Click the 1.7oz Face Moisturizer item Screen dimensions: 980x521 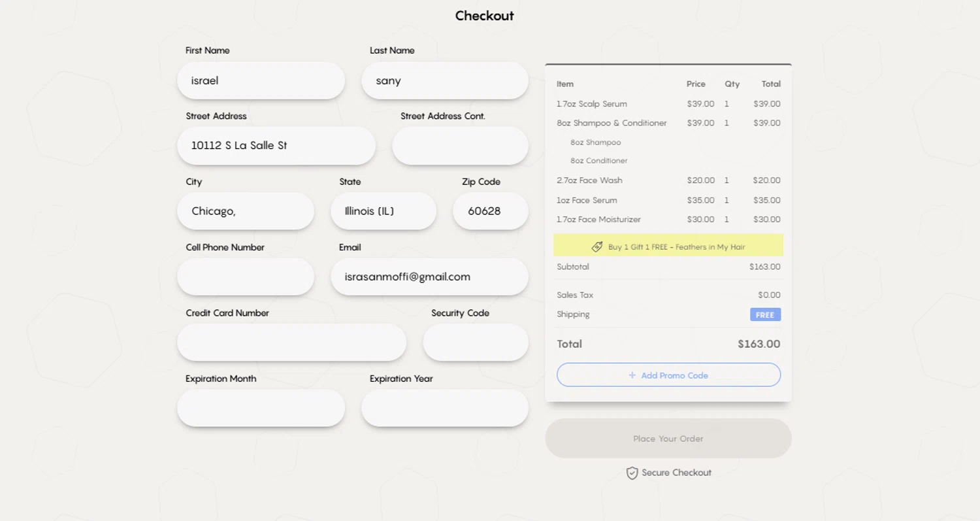(x=598, y=220)
